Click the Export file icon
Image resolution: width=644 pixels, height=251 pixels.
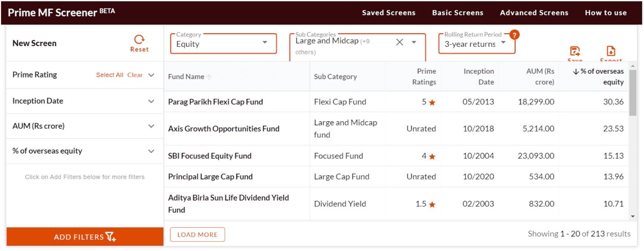pos(611,51)
